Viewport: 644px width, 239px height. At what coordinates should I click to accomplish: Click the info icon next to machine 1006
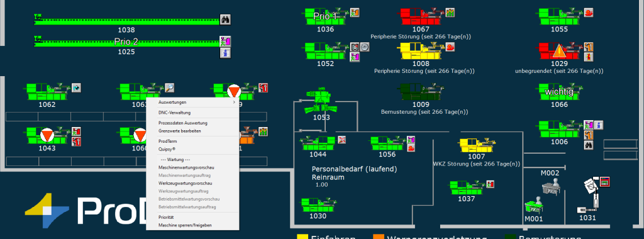pyautogui.click(x=599, y=125)
